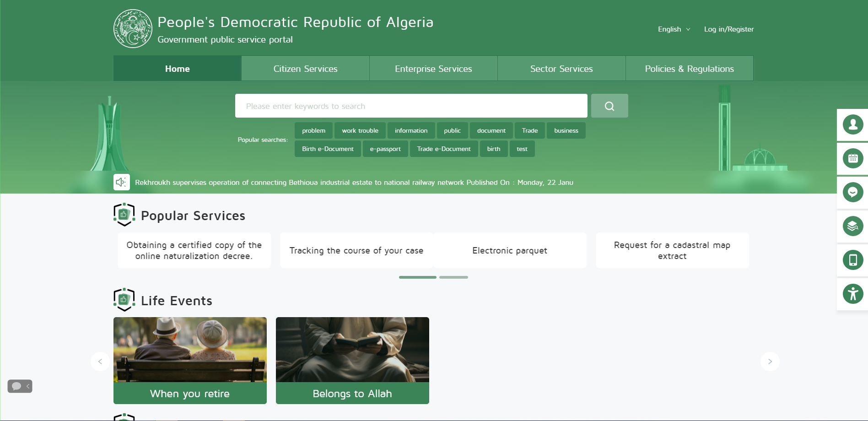Open the chat bubble sidebar icon

(x=853, y=192)
